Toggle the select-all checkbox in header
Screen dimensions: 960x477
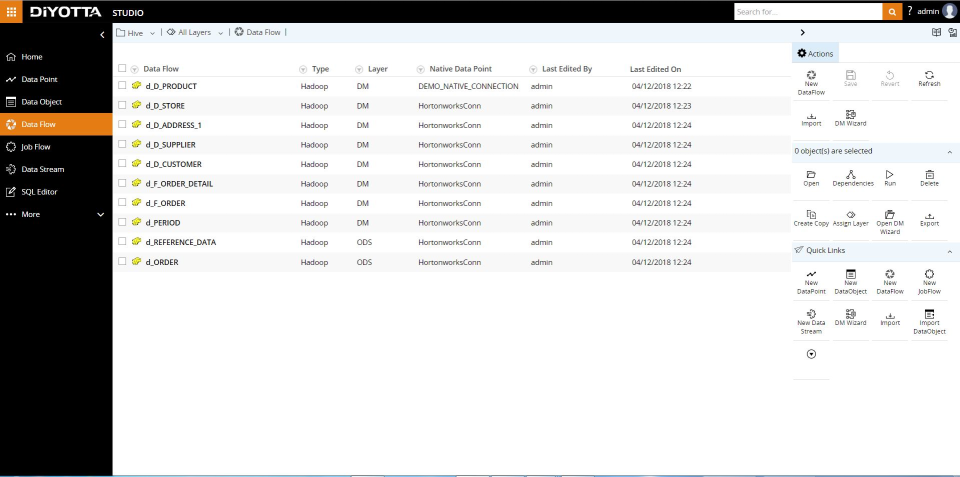122,69
